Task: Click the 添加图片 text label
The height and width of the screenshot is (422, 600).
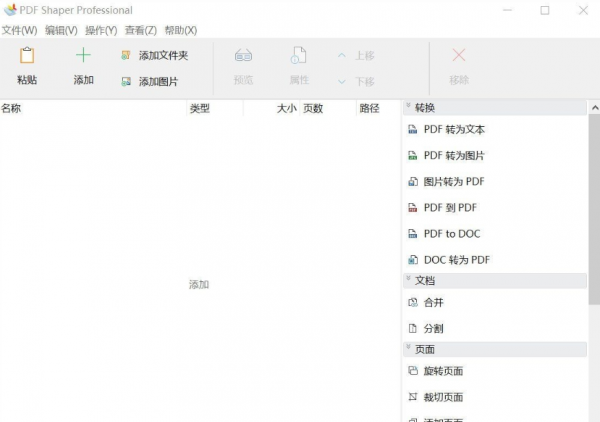Action: coord(158,81)
